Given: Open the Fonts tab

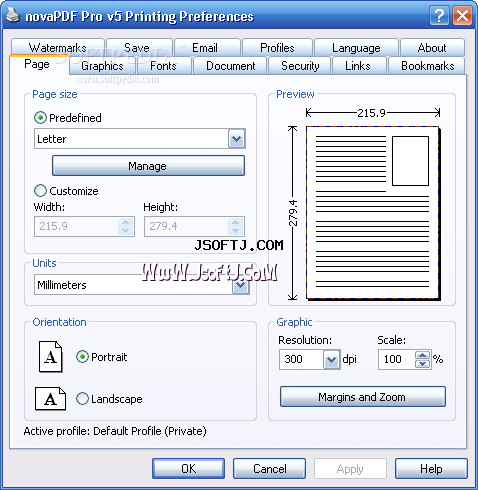Looking at the screenshot, I should tap(163, 66).
